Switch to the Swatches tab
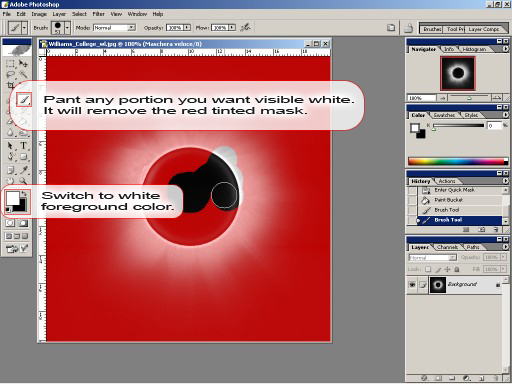Screen dimensions: 512x384 coord(444,115)
